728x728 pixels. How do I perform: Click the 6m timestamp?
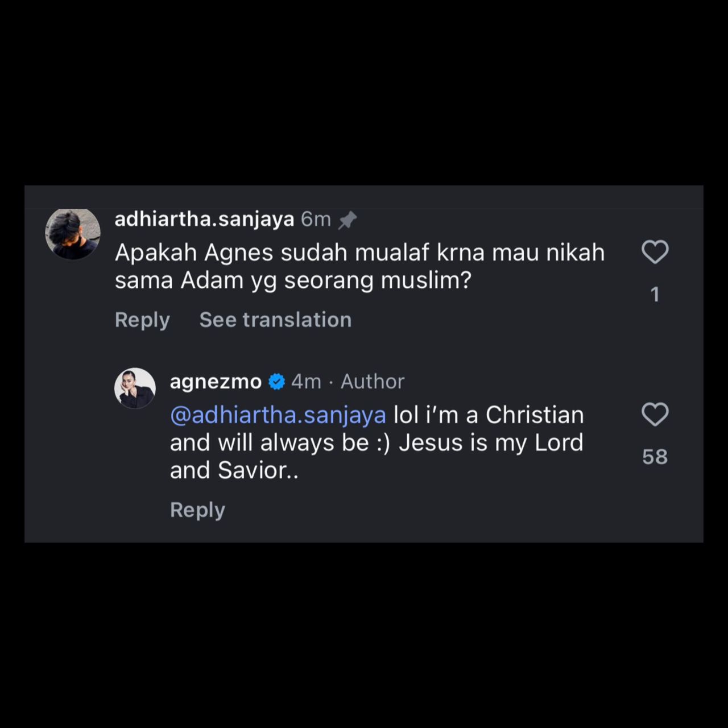pyautogui.click(x=316, y=219)
